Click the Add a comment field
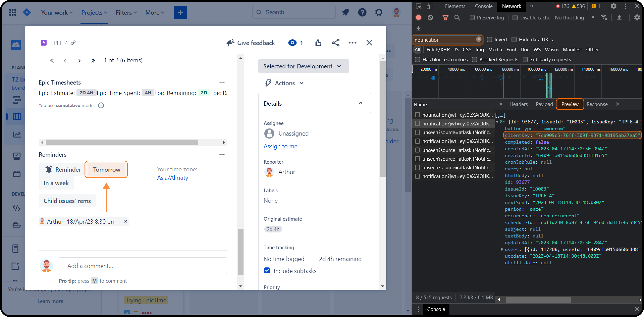This screenshot has height=317, width=644. point(143,266)
